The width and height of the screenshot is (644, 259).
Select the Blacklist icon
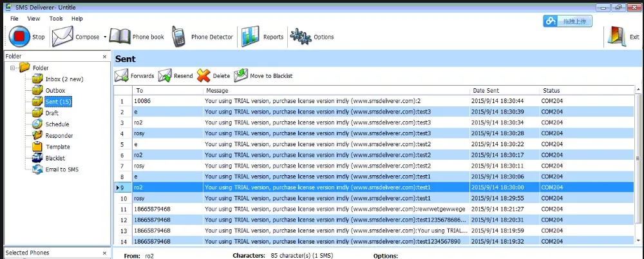[x=38, y=158]
